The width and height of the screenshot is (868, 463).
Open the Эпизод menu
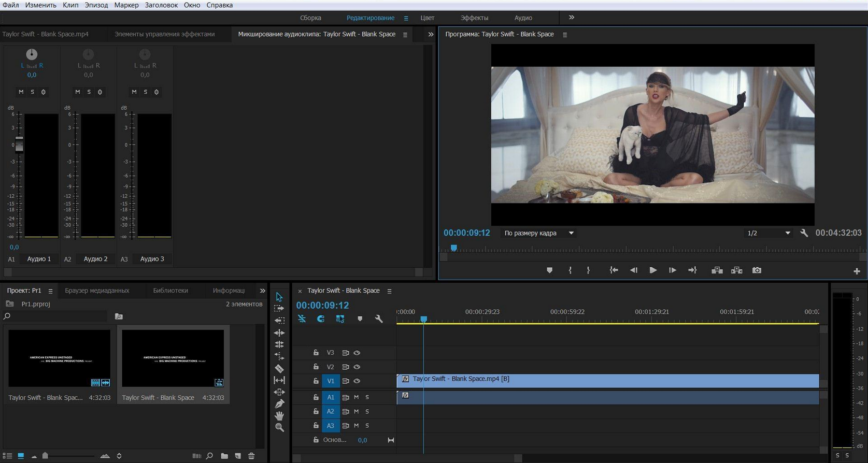(x=96, y=5)
